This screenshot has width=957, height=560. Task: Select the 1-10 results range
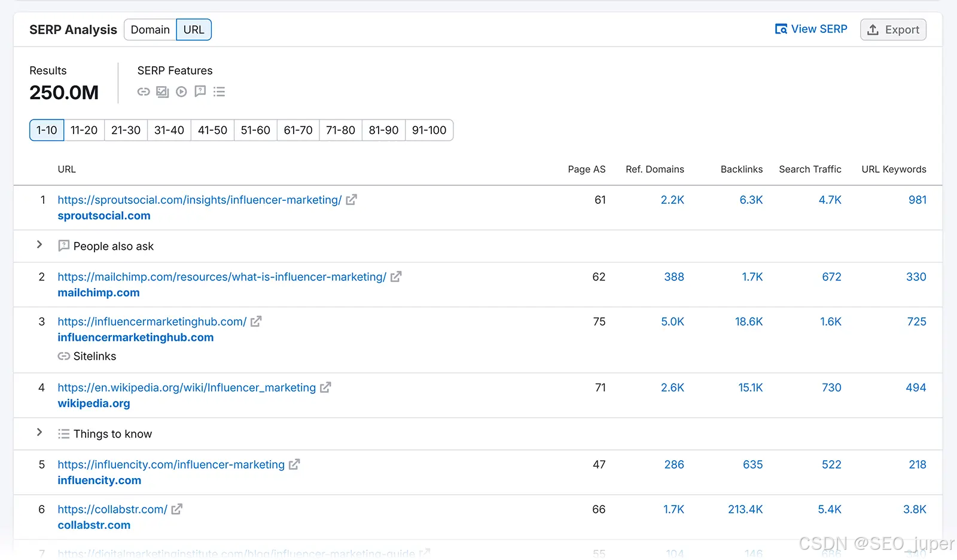pos(47,130)
